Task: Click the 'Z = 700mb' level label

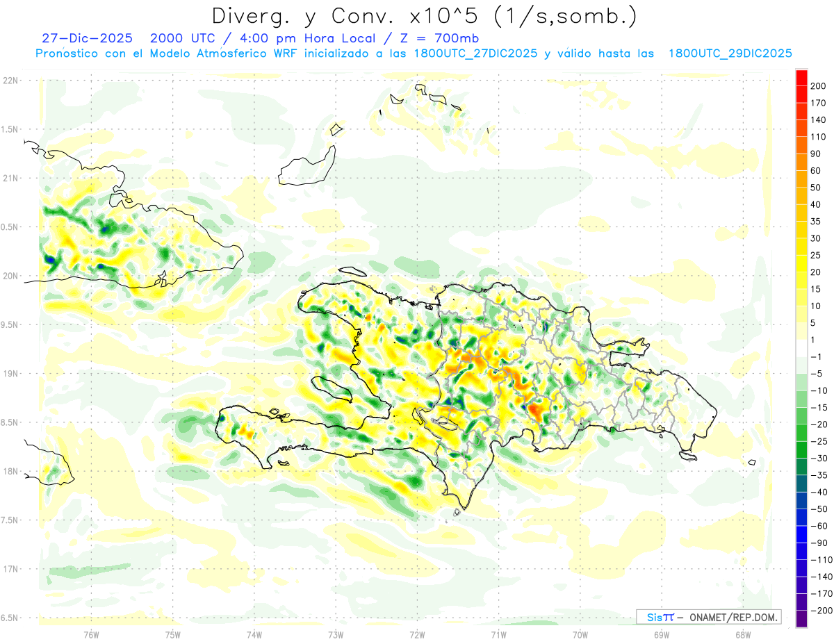Action: [438, 38]
